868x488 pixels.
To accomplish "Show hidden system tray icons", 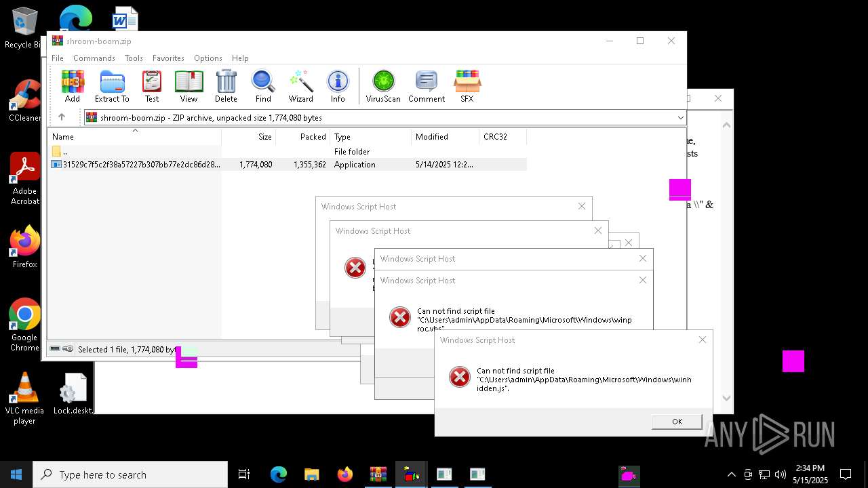I will pos(731,474).
